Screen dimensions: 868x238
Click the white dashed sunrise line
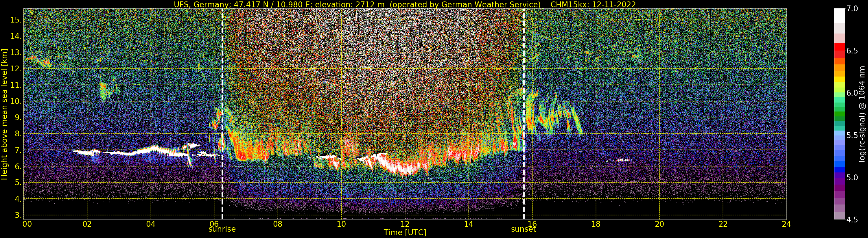(222, 114)
